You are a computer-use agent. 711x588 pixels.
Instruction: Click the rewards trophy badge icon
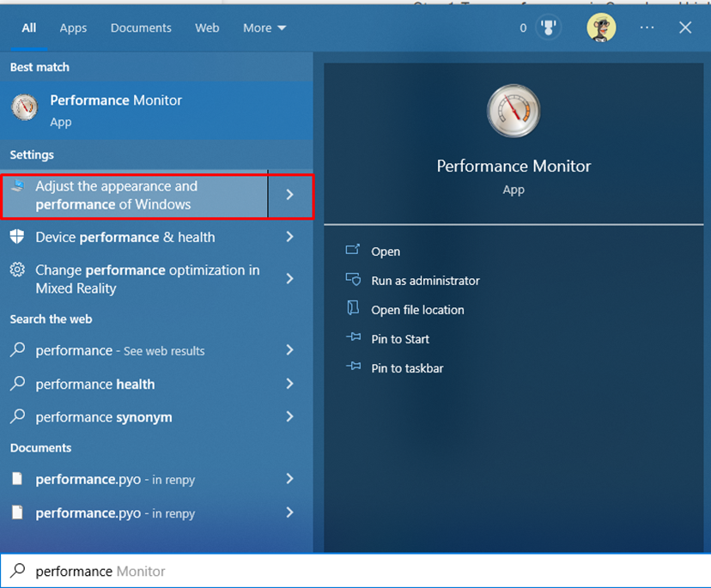coord(546,28)
